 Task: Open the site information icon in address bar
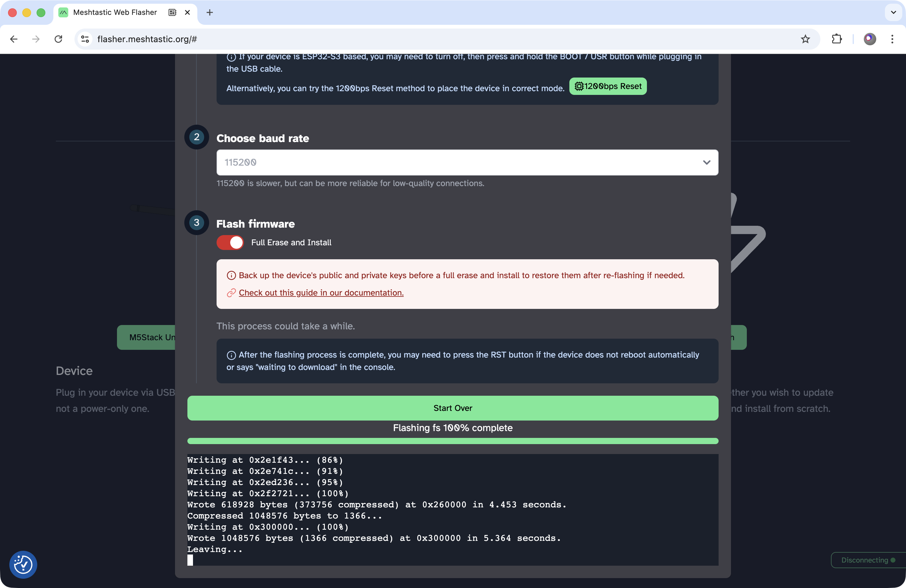(85, 39)
